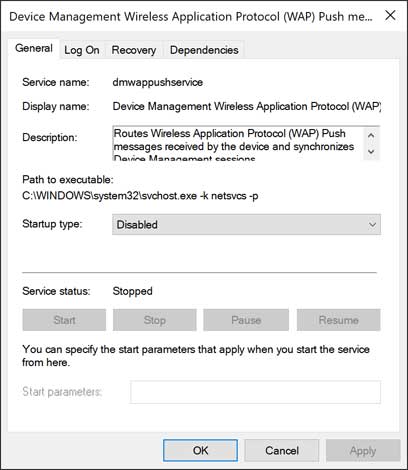The width and height of the screenshot is (408, 470).
Task: Click the Display name value text
Action: click(247, 106)
